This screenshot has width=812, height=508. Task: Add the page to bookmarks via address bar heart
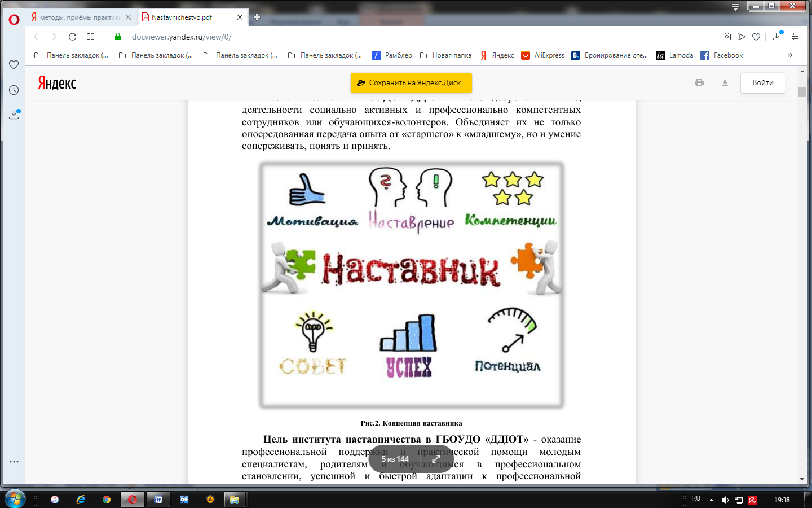[756, 37]
